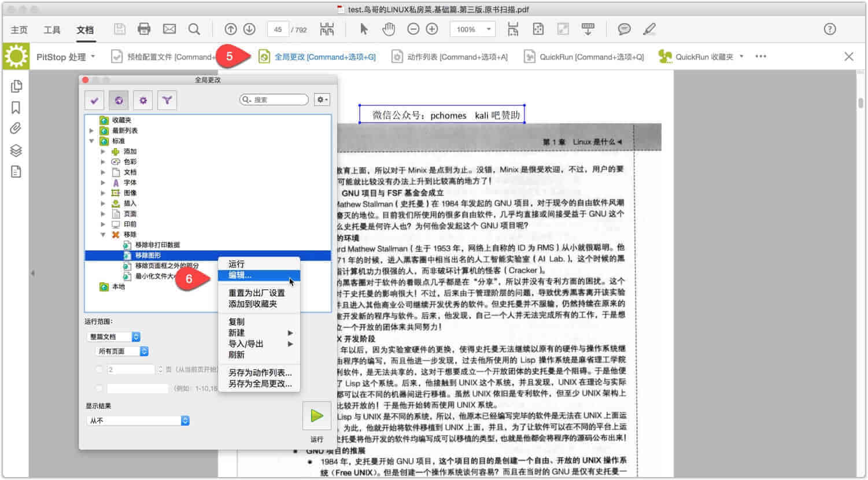
Task: Click the purple filter funnel button
Action: pyautogui.click(x=167, y=100)
